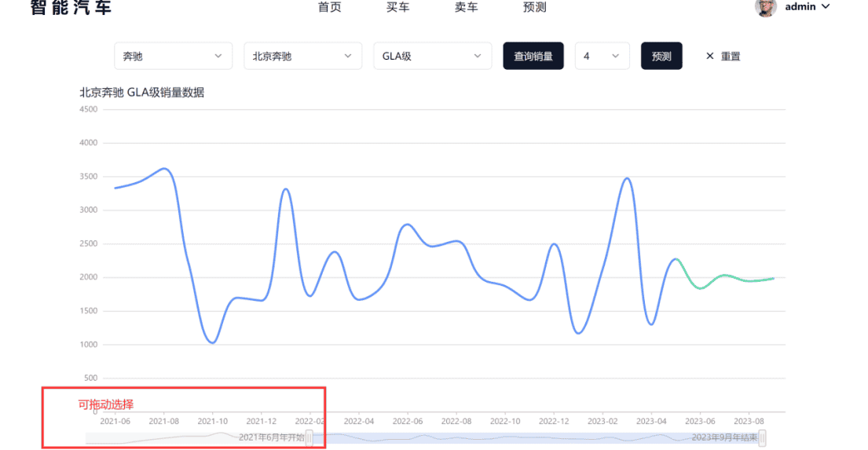Click the blue sales curve peak near 2021-08
This screenshot has width=868, height=450.
[x=164, y=168]
